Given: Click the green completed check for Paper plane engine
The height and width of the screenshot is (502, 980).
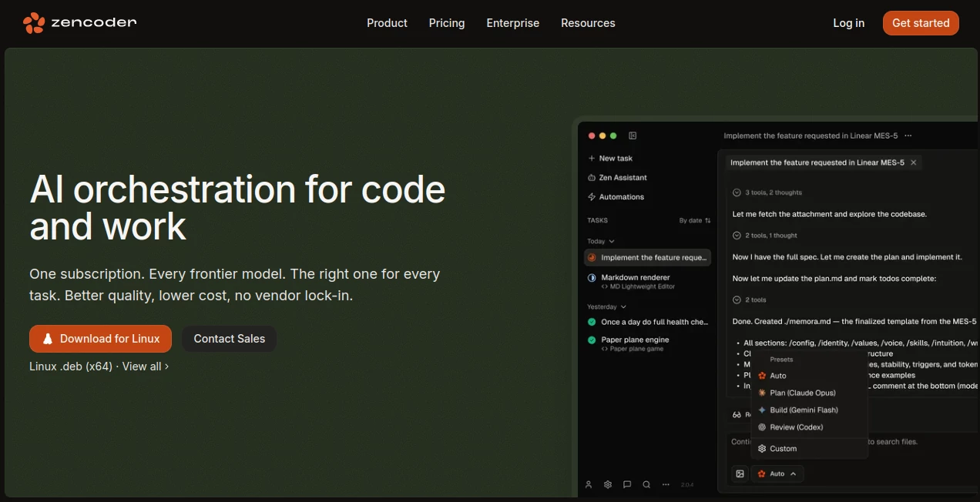Looking at the screenshot, I should (x=592, y=340).
